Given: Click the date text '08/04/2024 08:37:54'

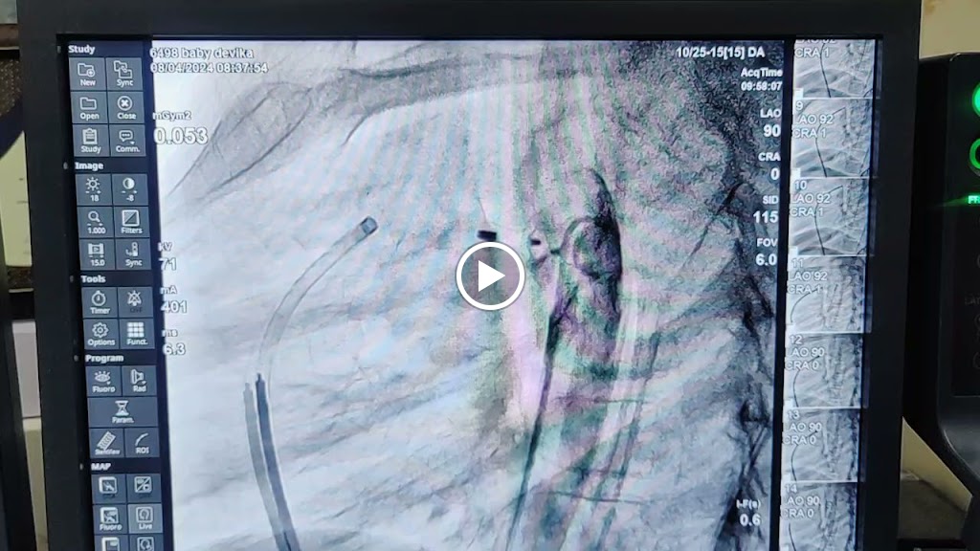Looking at the screenshot, I should 209,67.
